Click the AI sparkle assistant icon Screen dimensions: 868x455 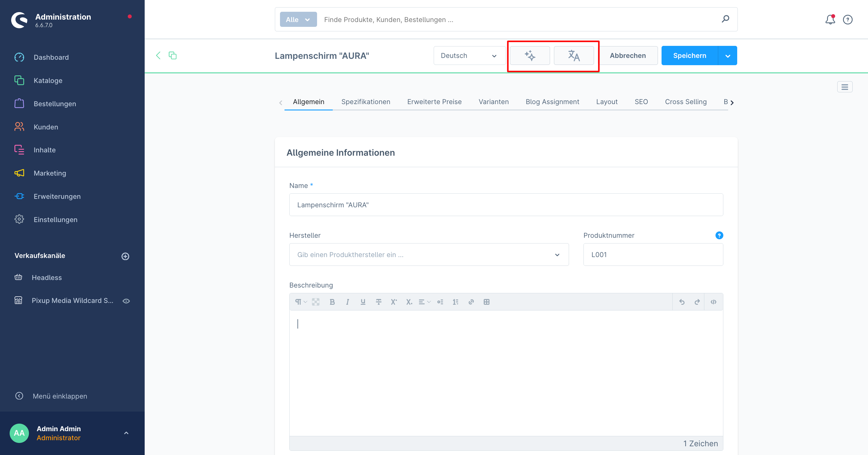(x=530, y=56)
